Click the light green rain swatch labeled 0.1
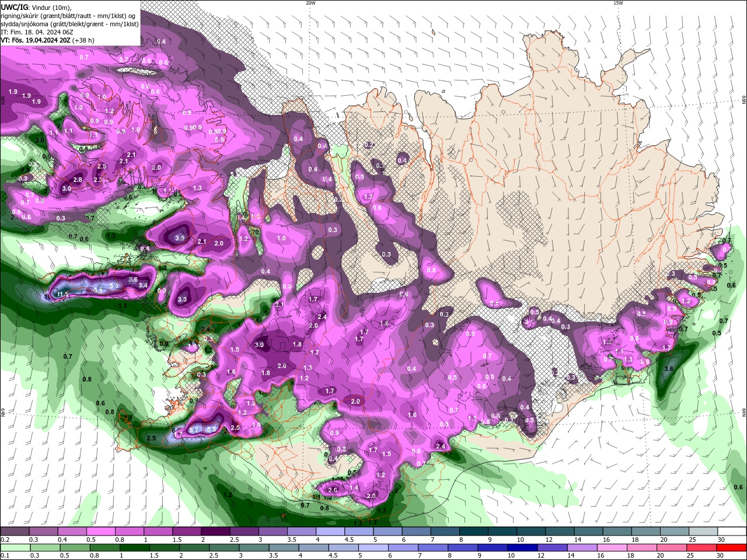 tap(15, 548)
